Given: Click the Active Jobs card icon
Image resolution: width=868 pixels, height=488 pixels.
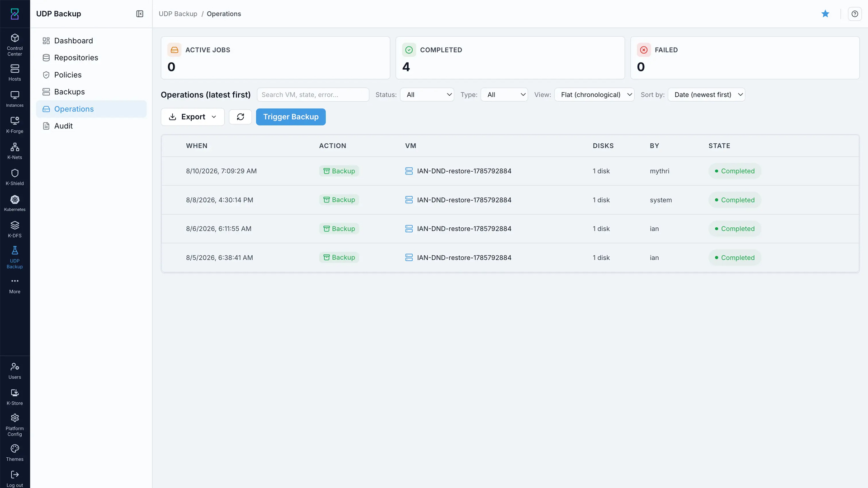Looking at the screenshot, I should 175,50.
